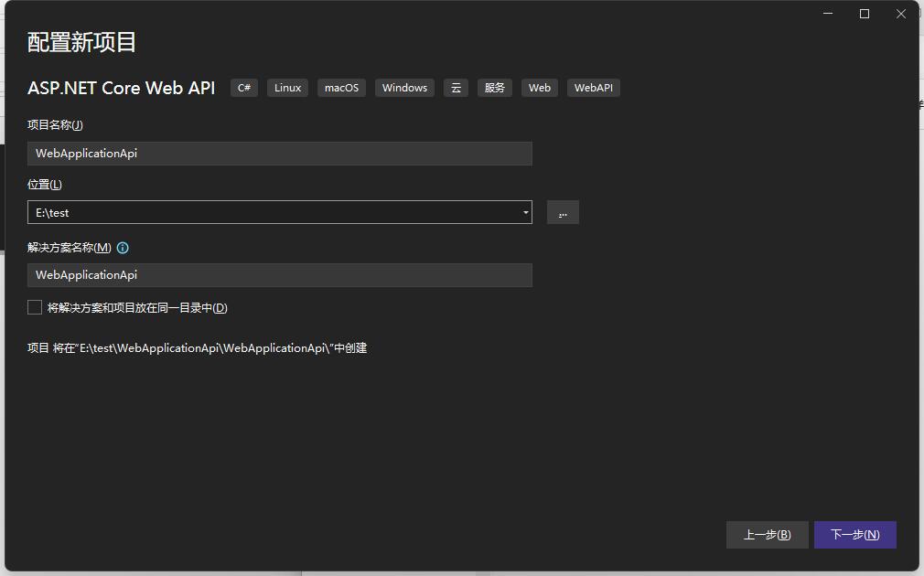Maximize the 配置新项目 dialog window
This screenshot has height=576, width=924.
click(x=864, y=14)
